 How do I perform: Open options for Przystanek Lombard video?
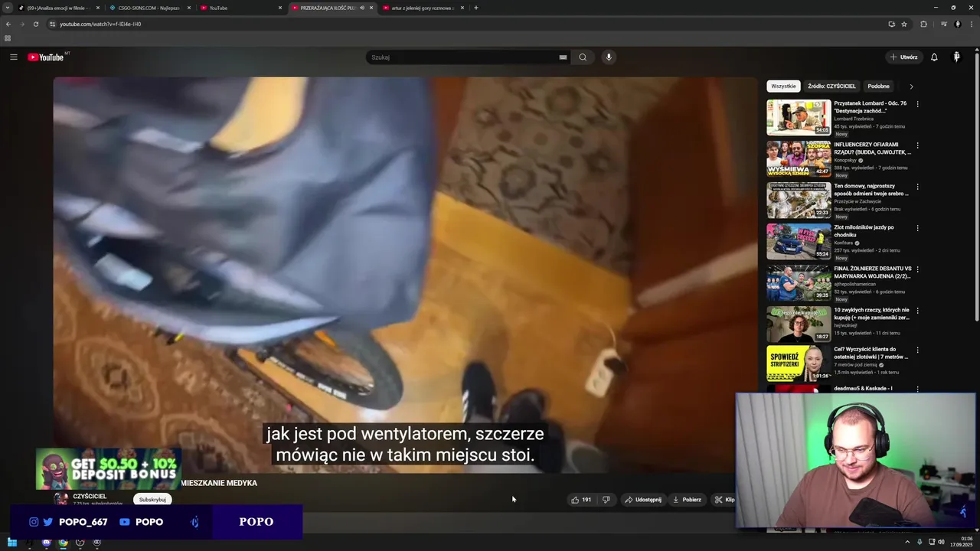pyautogui.click(x=917, y=103)
